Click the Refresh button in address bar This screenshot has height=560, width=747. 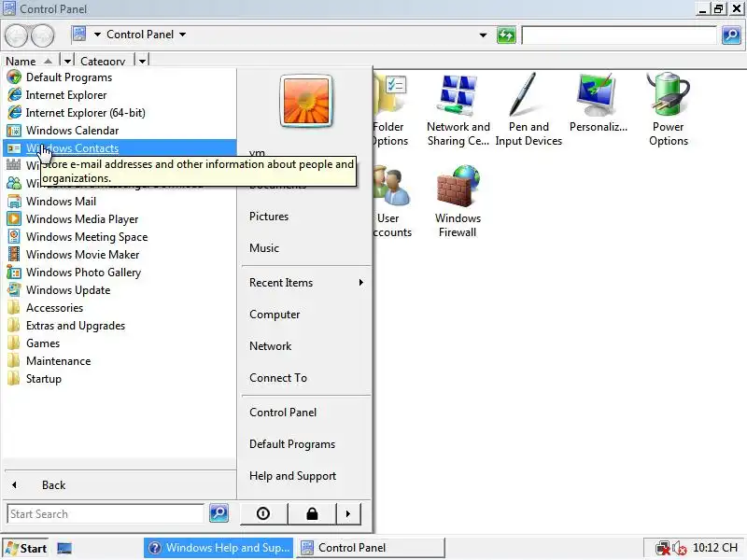click(506, 35)
